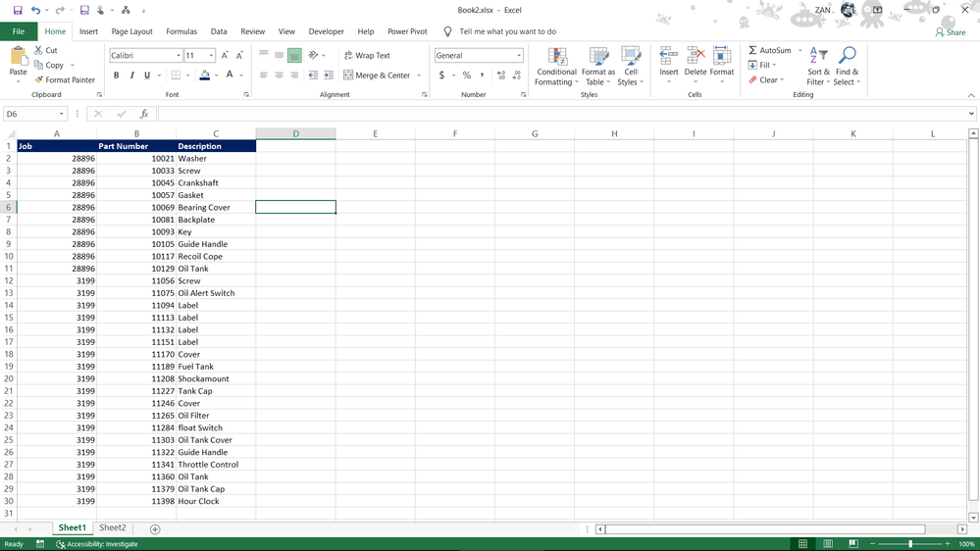Center text horizontally
This screenshot has height=551, width=980.
[x=279, y=75]
